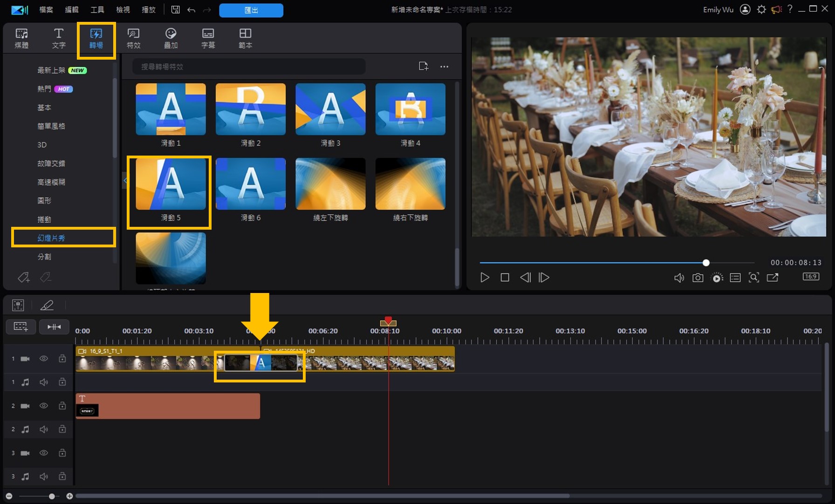The height and width of the screenshot is (504, 835).
Task: Click the pen edit icon above timeline
Action: [x=47, y=305]
